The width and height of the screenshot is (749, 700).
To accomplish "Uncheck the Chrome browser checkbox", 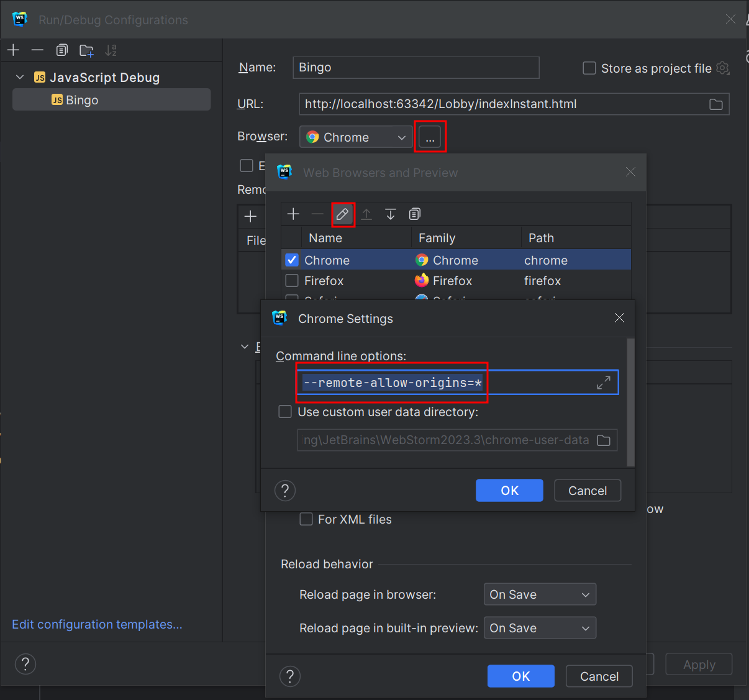I will pos(292,260).
